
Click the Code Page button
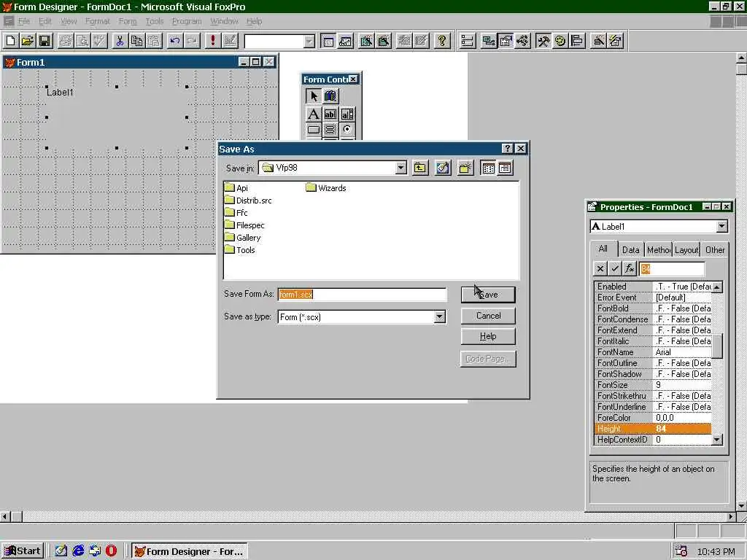point(488,359)
